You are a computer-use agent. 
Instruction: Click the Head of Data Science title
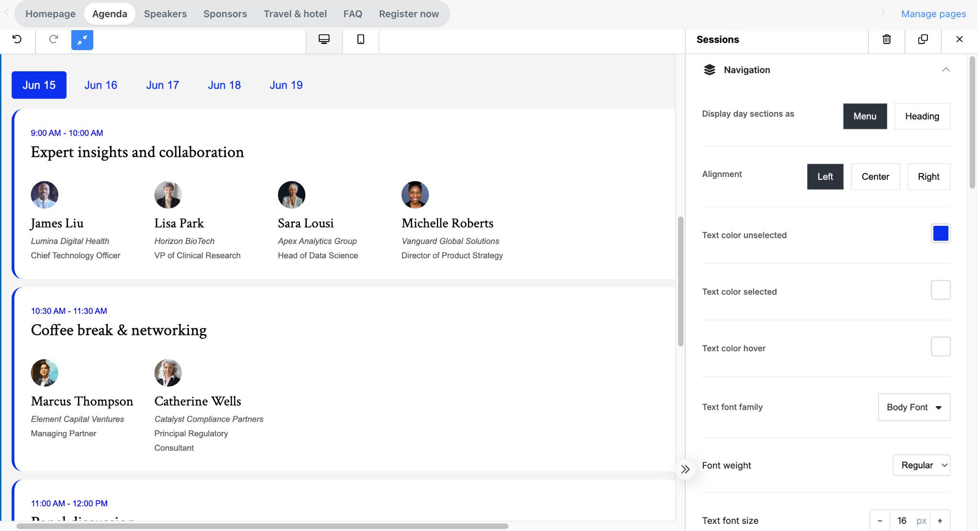(x=318, y=255)
